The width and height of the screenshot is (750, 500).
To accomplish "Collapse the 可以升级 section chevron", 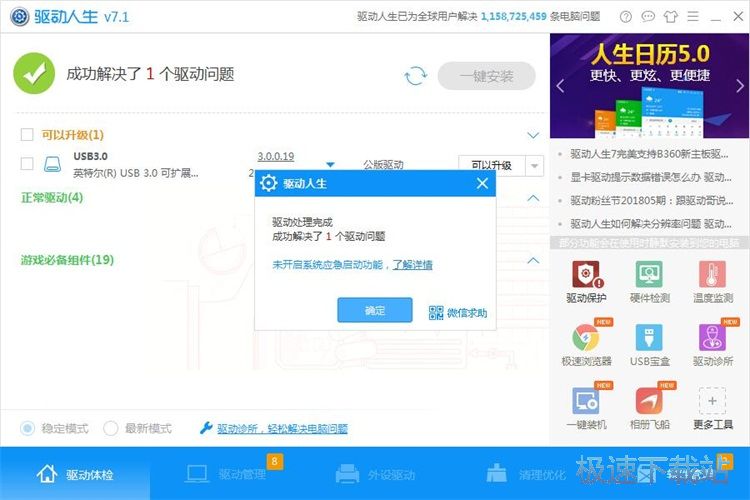I will click(533, 135).
